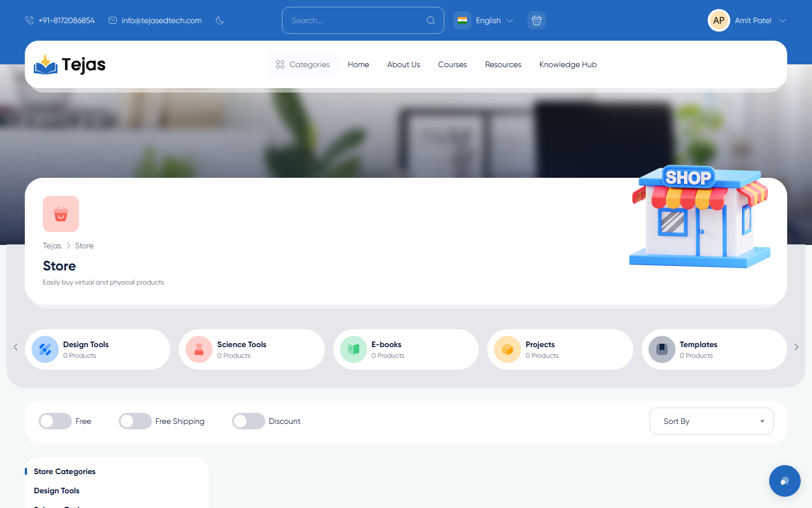Click the Store breadcrumb link
The image size is (812, 508).
tap(85, 246)
